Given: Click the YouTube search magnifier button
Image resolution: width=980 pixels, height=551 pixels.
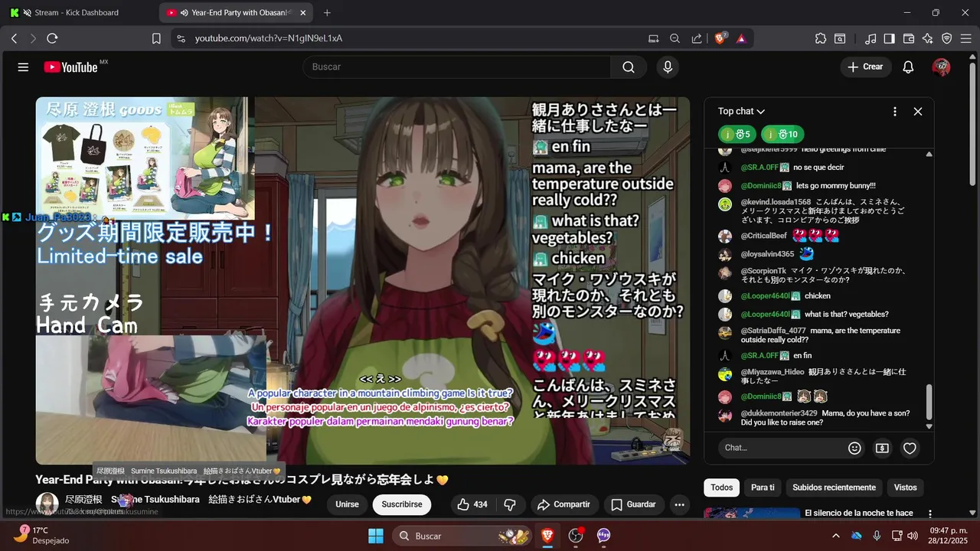Looking at the screenshot, I should (x=629, y=67).
